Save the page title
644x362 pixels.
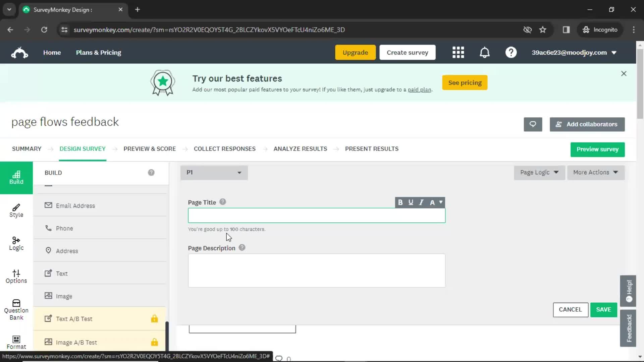click(603, 310)
